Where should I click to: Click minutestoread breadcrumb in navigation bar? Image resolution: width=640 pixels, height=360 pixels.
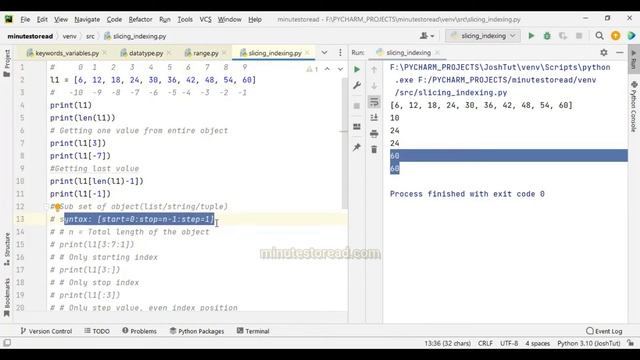pyautogui.click(x=30, y=36)
